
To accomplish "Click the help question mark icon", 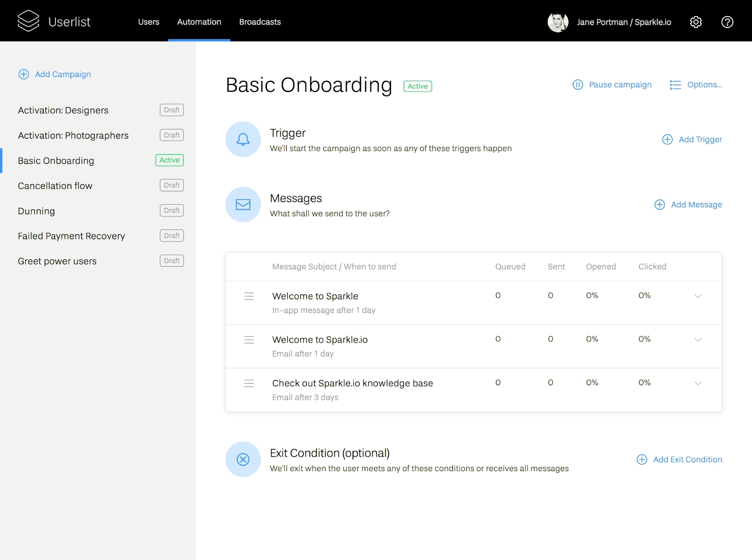I will (x=727, y=22).
